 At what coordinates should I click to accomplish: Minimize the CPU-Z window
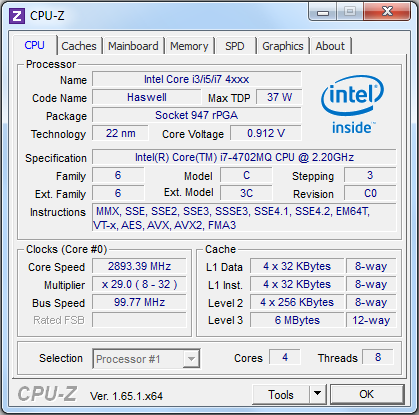pos(323,12)
